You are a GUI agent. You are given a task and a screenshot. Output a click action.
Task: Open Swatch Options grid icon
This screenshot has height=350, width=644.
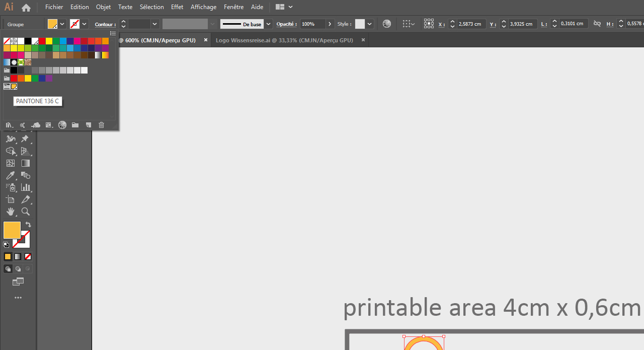[x=49, y=125]
